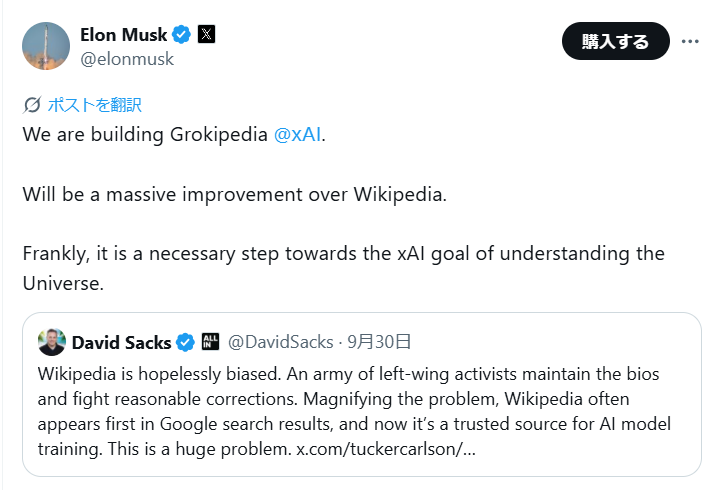721x490 pixels.
Task: Translate the post via ポストを翻訳 link
Action: click(95, 105)
